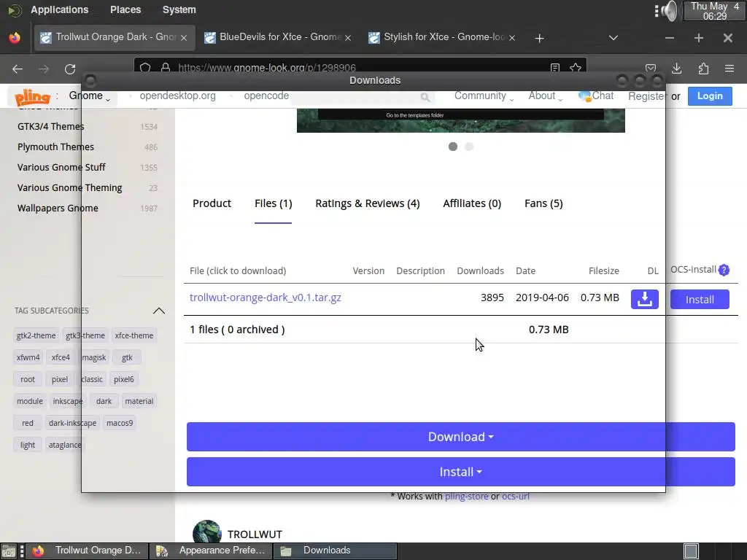747x560 pixels.
Task: Select the first screenshot carousel dot
Action: (x=453, y=147)
